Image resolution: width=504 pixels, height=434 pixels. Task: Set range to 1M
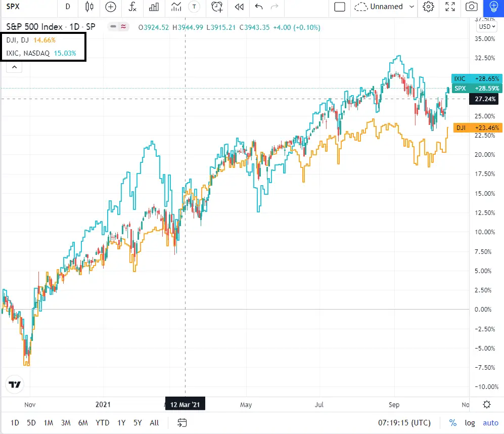point(49,423)
